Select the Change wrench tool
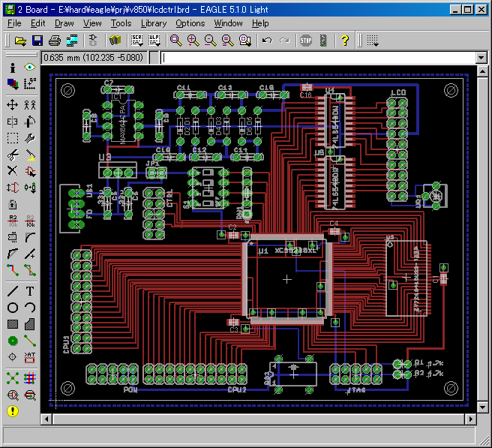The image size is (492, 448). coord(30,138)
